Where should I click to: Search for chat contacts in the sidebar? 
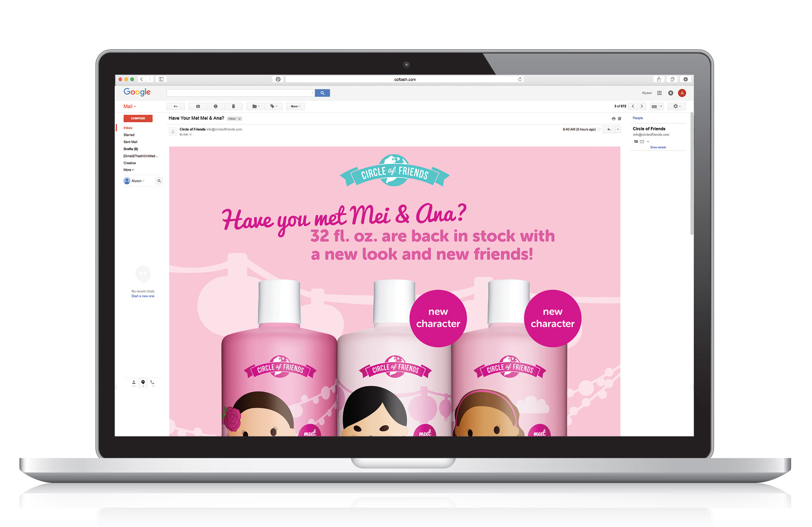point(159,181)
